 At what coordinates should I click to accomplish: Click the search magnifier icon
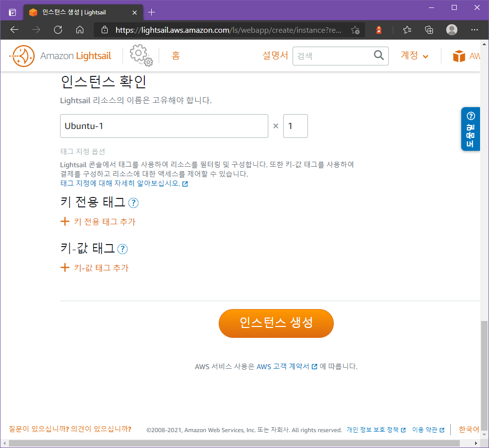point(378,55)
